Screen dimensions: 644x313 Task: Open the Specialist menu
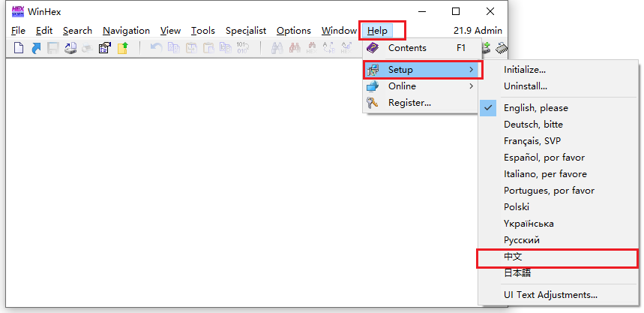click(x=246, y=31)
